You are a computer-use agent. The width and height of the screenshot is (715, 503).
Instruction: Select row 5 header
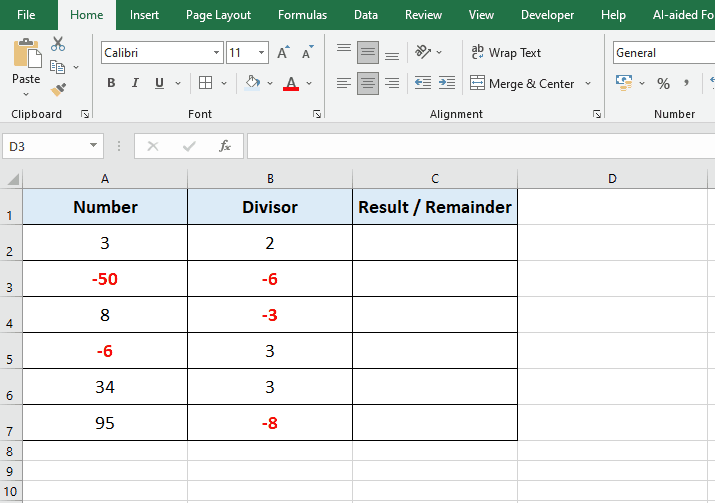click(10, 351)
